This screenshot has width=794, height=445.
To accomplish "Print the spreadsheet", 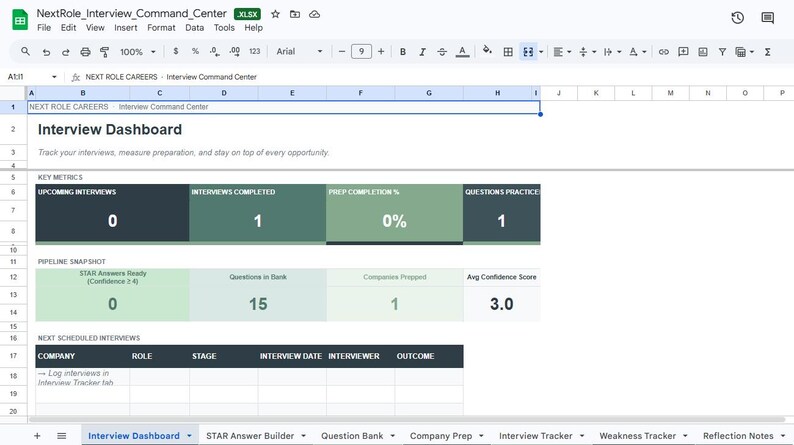I will [x=85, y=52].
